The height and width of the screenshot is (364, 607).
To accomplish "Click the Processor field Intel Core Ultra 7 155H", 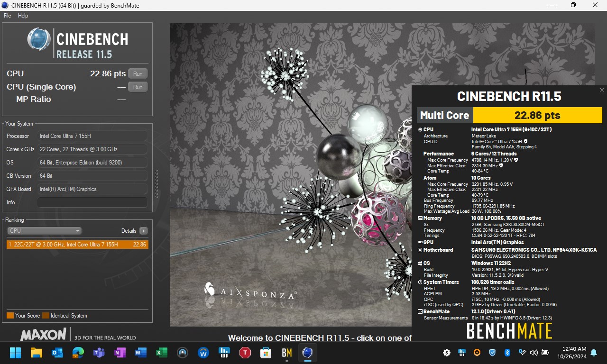I will (92, 136).
